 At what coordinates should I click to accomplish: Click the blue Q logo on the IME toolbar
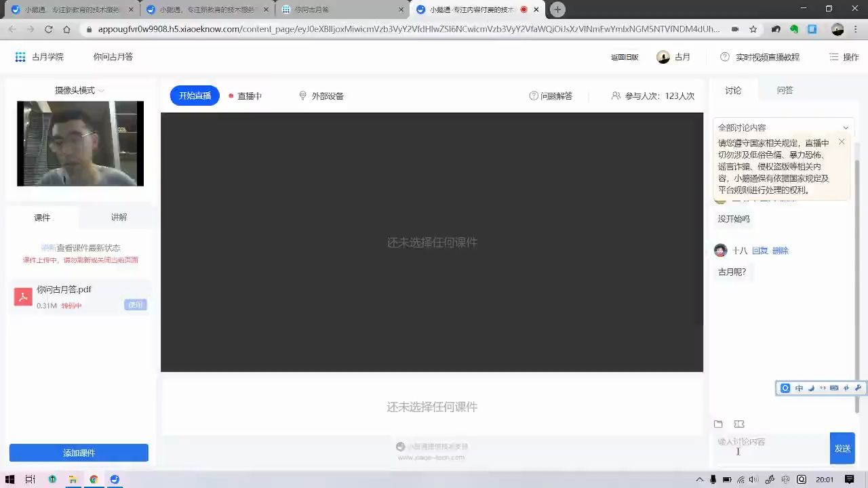tap(785, 388)
